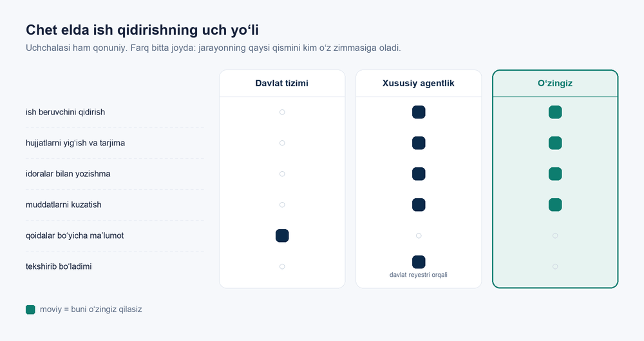Click Xususiy agentlik marker for idoralar bilan yozishma
The height and width of the screenshot is (341, 644).
(419, 174)
